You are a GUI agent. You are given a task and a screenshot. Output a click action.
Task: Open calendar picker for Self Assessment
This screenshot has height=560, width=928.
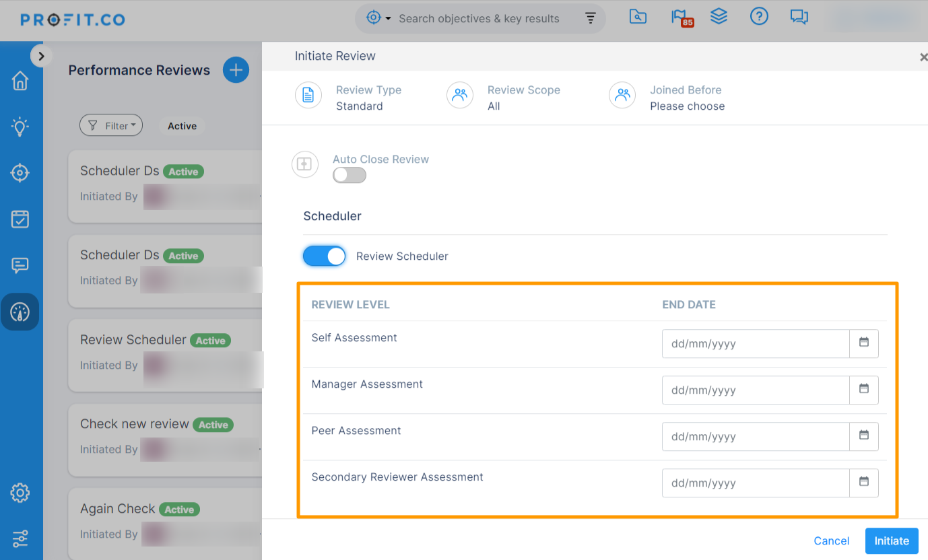(x=863, y=343)
